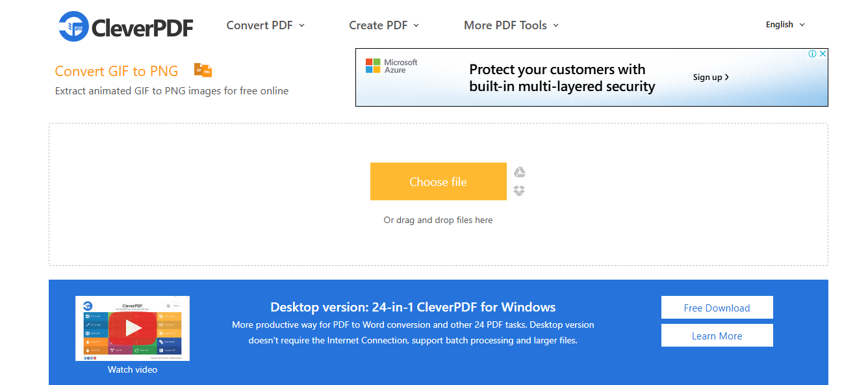Click the Watch video link
Screen dimensions: 868x385
pos(133,369)
